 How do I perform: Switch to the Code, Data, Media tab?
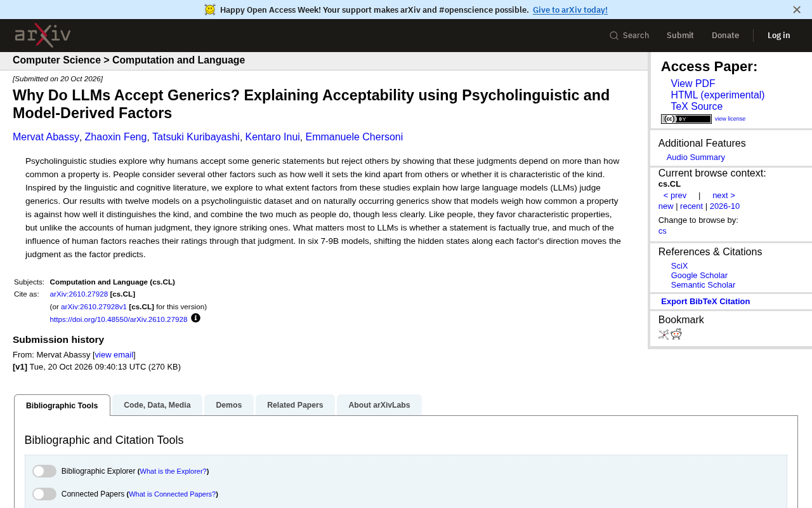(x=157, y=405)
